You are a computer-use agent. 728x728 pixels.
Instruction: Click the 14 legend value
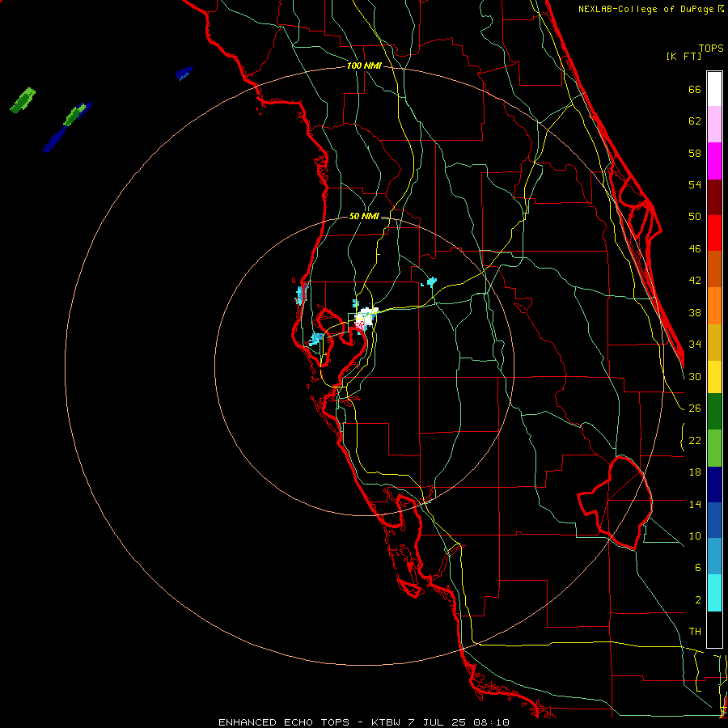(x=695, y=504)
